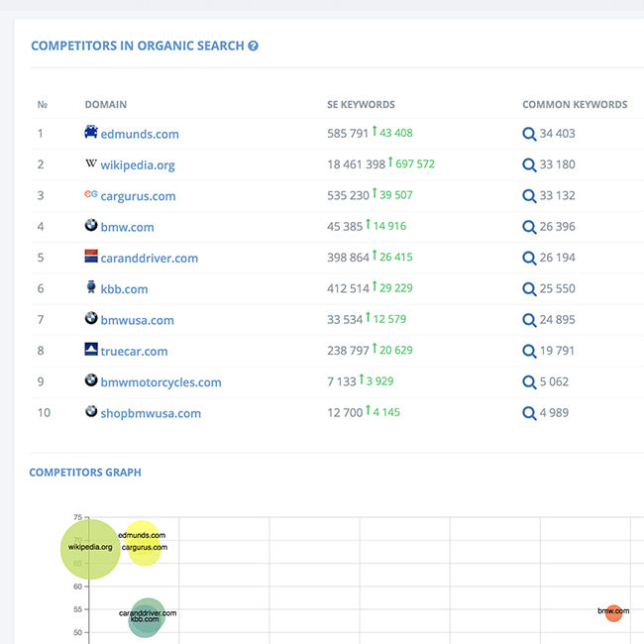Click the help icon beside Competitors in Organic Search
The width and height of the screenshot is (644, 644).
(x=254, y=46)
